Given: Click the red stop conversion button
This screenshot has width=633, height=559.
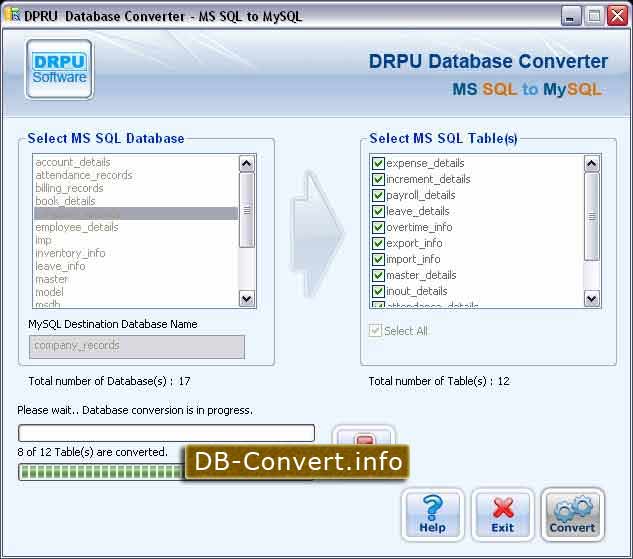Looking at the screenshot, I should (364, 437).
